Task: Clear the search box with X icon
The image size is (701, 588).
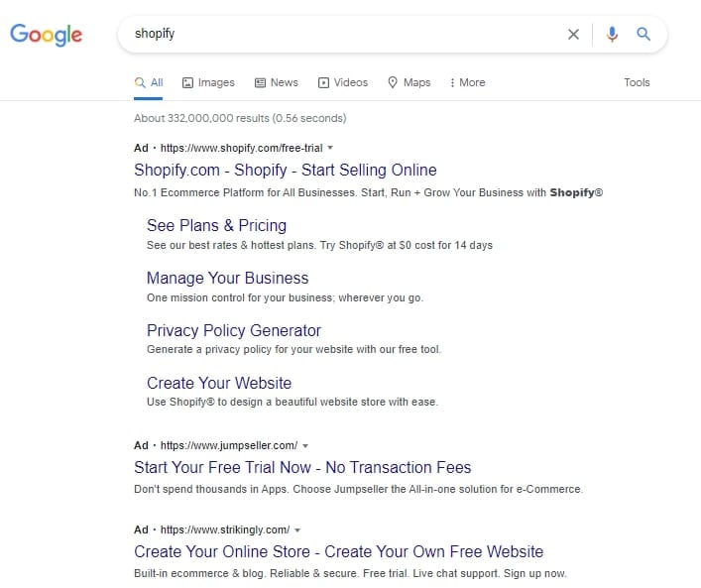Action: (573, 35)
